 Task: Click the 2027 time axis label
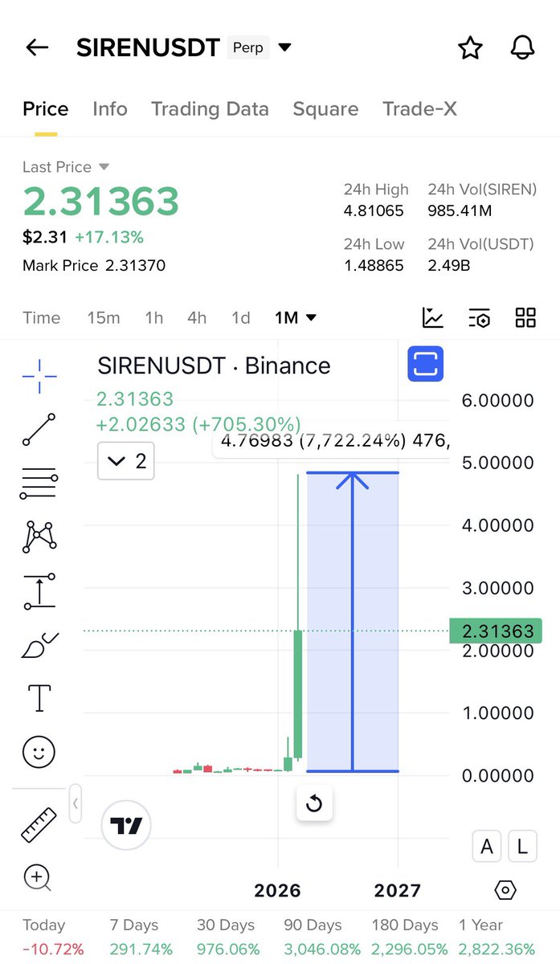click(398, 890)
